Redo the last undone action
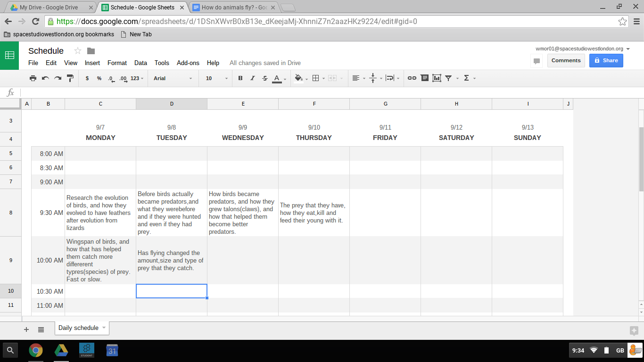 58,78
